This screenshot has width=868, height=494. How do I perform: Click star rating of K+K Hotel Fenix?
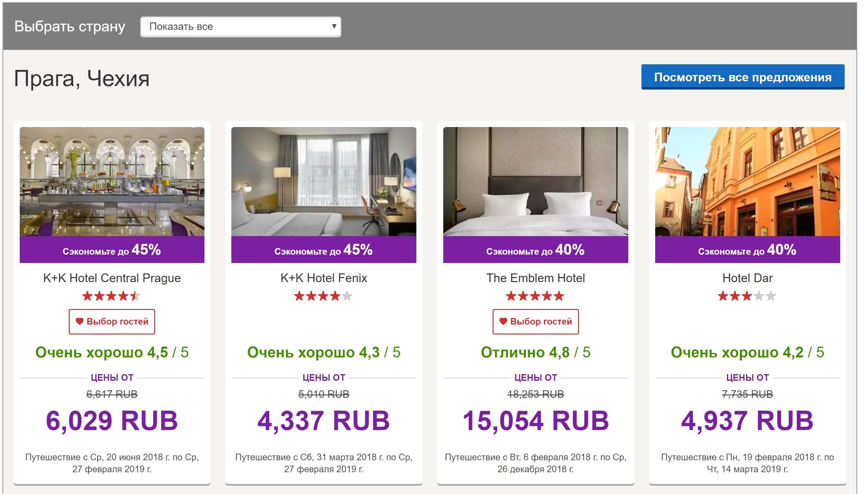tap(323, 296)
